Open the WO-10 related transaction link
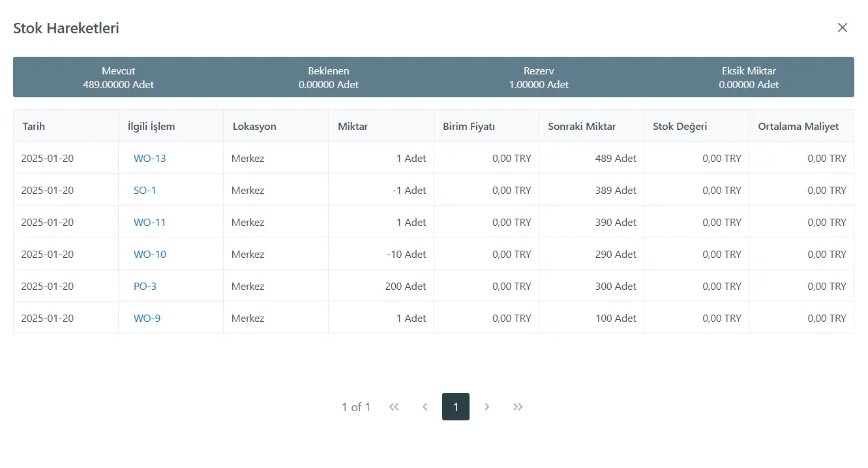 pyautogui.click(x=150, y=254)
